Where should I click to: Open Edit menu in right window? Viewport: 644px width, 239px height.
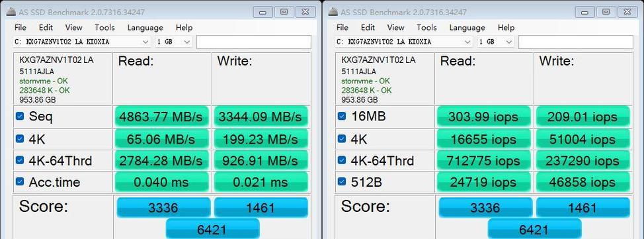(x=368, y=28)
